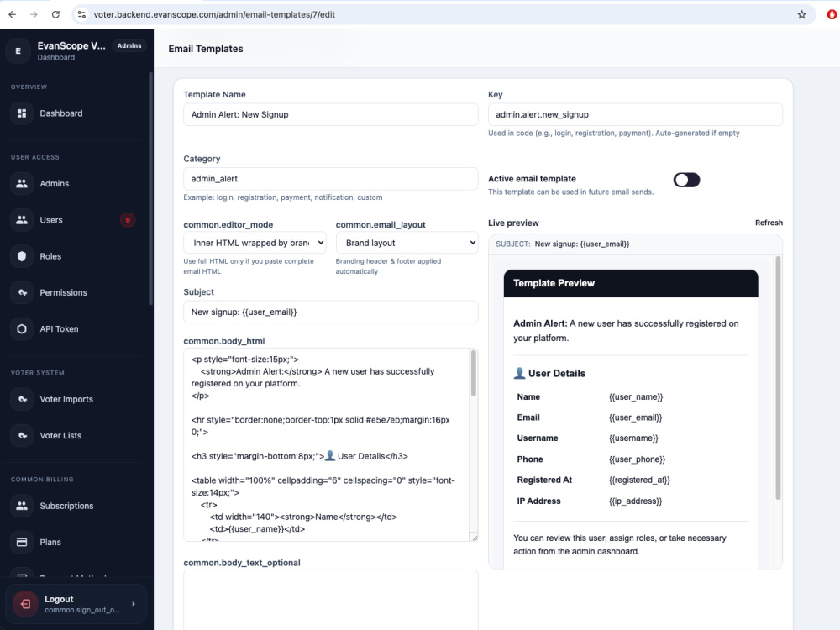Click the red Logout door icon
840x630 pixels.
pos(25,604)
